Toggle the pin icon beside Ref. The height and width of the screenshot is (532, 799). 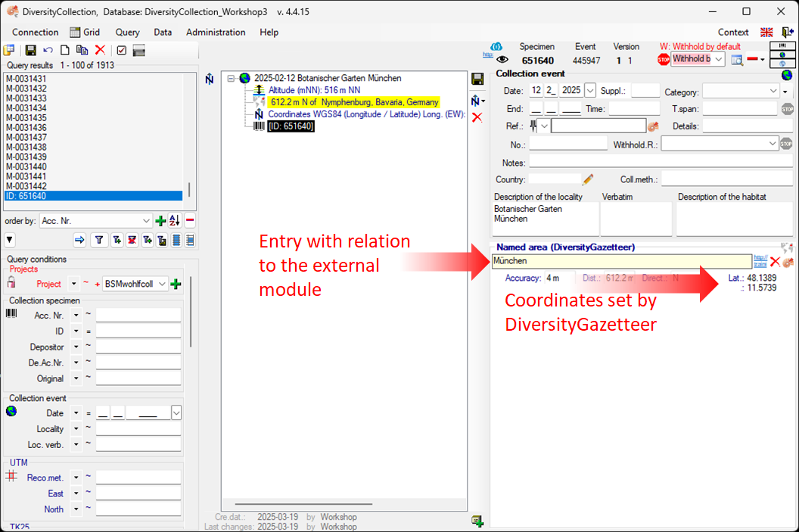coord(533,126)
